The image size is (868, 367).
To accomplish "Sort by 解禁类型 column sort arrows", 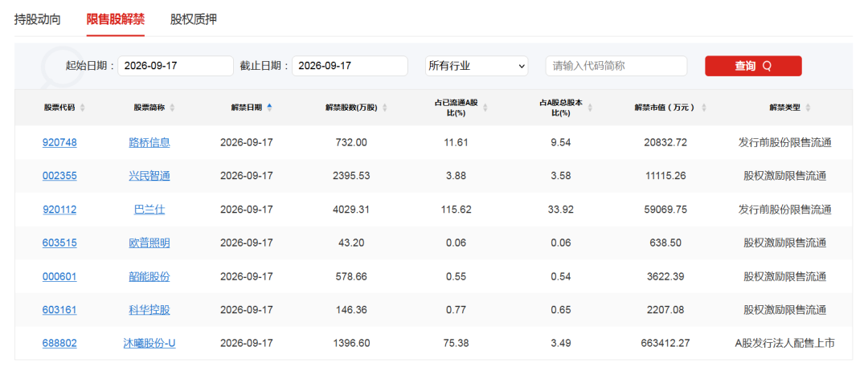I will coord(808,108).
